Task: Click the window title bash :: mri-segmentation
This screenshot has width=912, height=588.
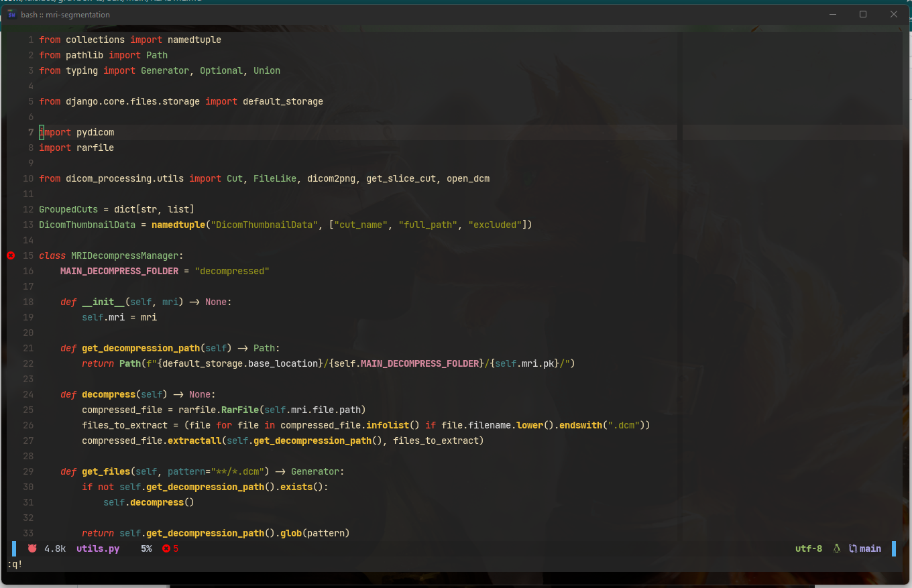Action: point(66,14)
